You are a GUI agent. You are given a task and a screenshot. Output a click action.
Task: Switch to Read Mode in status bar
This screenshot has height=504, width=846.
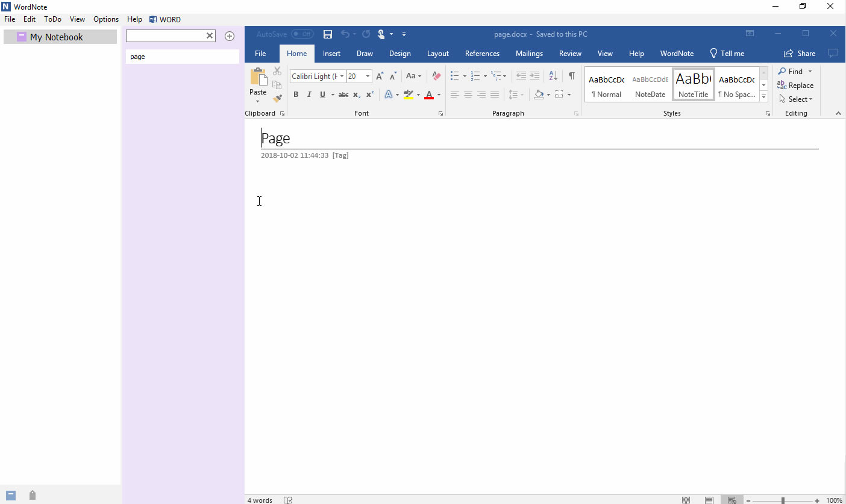[686, 500]
